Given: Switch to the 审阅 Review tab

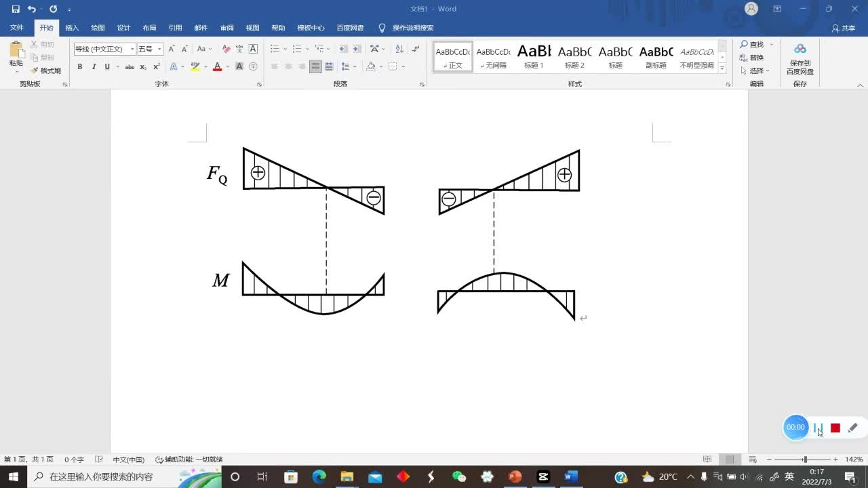Looking at the screenshot, I should coord(226,28).
